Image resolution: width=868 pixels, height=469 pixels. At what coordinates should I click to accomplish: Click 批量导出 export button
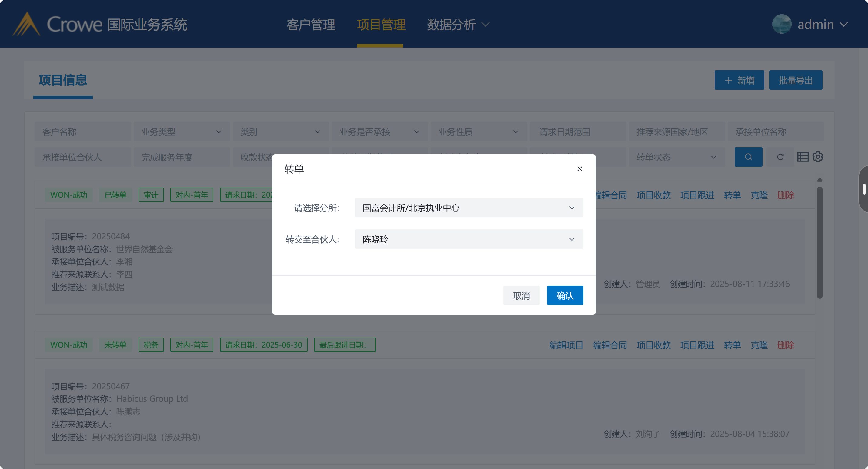795,80
